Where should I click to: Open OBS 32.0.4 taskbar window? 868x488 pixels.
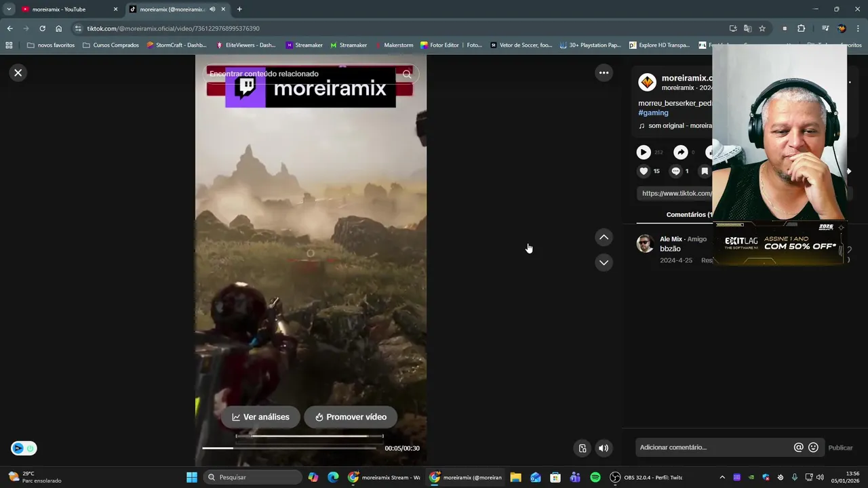646,477
